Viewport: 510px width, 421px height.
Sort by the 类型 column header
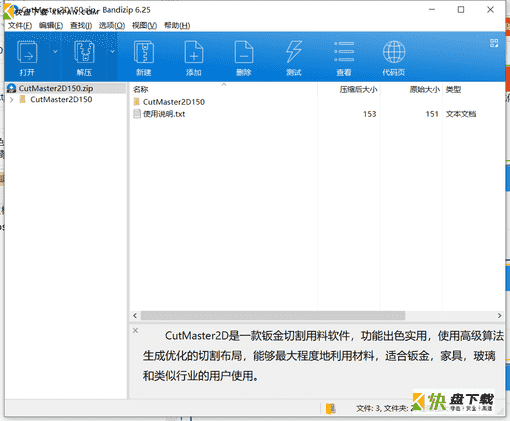453,89
